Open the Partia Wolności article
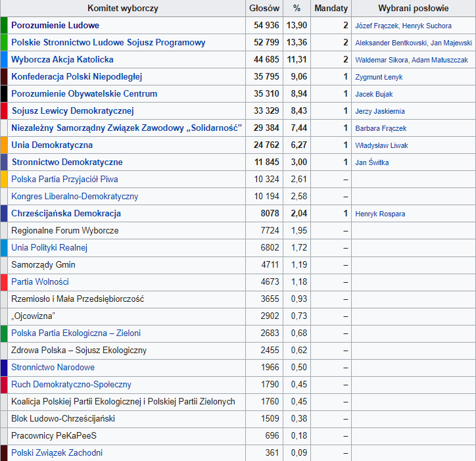The image size is (476, 461). tap(40, 282)
